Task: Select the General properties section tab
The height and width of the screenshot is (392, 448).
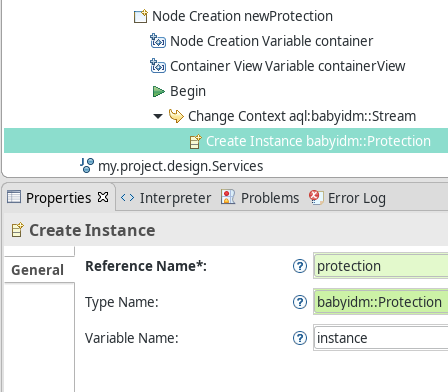Action: pyautogui.click(x=38, y=270)
